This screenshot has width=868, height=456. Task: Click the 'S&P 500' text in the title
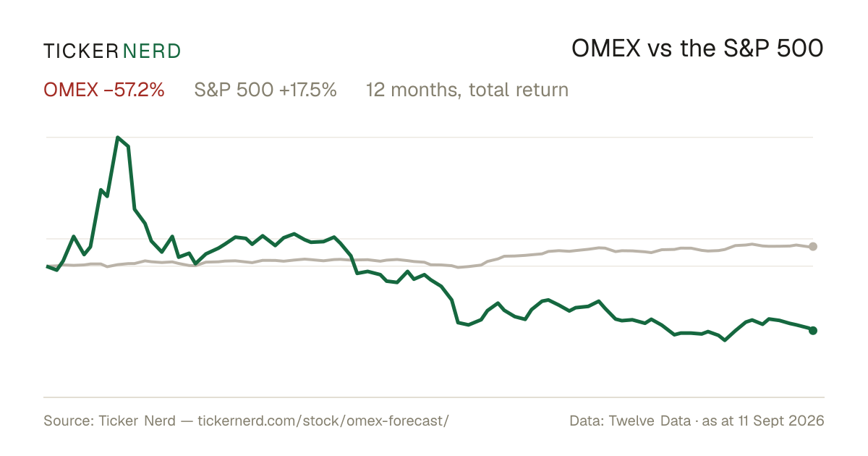(775, 49)
